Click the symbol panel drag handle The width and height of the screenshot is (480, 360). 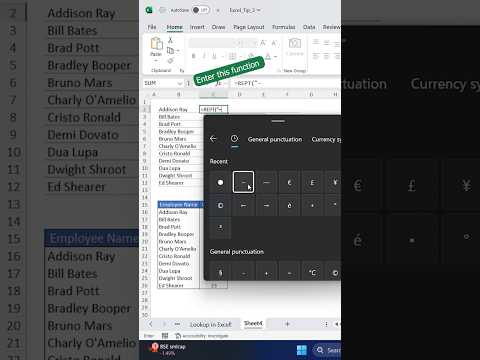pos(278,121)
